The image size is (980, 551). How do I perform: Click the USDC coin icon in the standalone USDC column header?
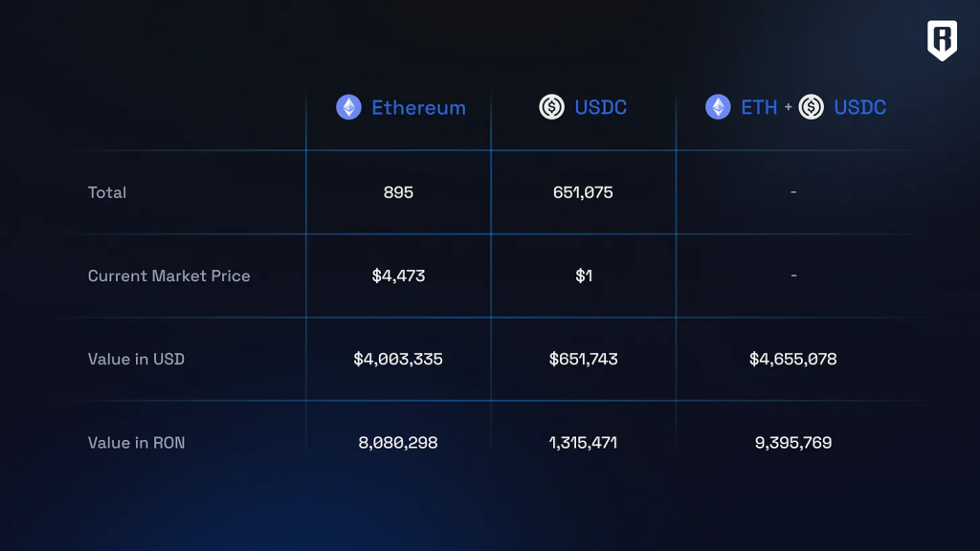(552, 107)
